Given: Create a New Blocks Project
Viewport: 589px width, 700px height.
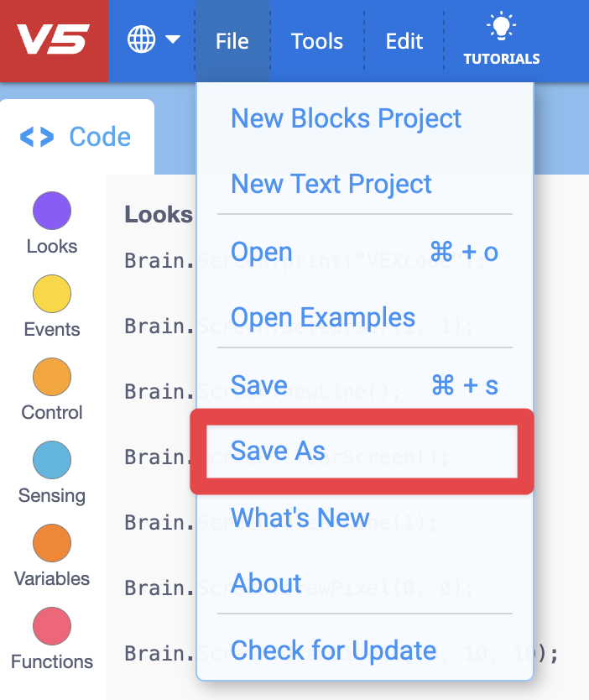Looking at the screenshot, I should coord(346,118).
